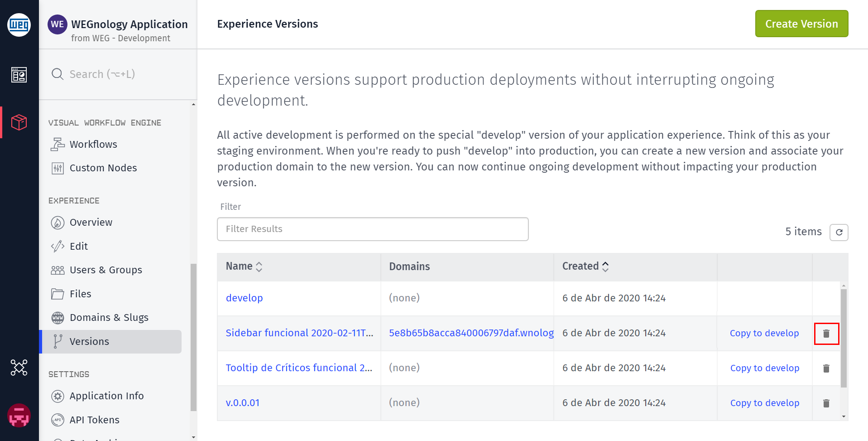
Task: Copy Sidebar funcional version to develop
Action: click(x=764, y=333)
